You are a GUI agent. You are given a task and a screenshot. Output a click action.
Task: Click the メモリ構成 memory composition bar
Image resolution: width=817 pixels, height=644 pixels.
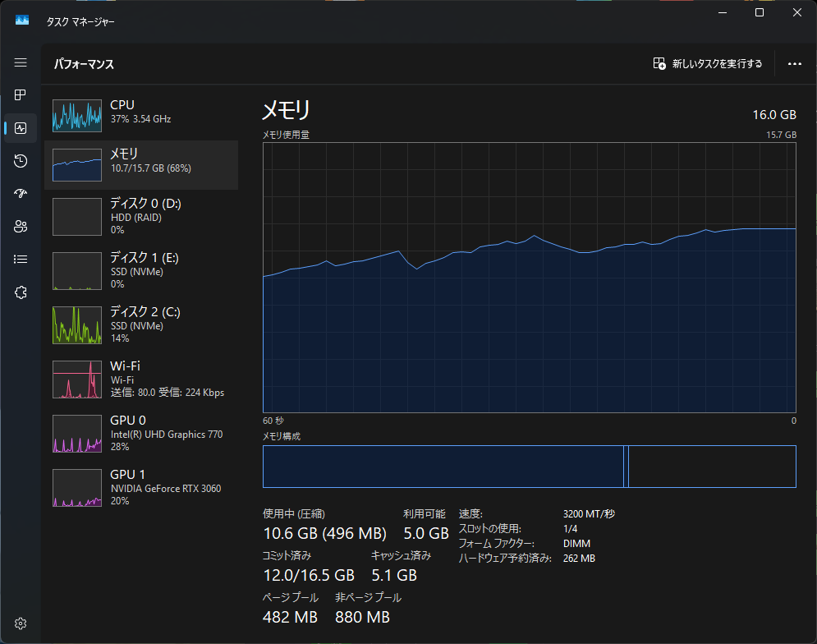(x=529, y=467)
